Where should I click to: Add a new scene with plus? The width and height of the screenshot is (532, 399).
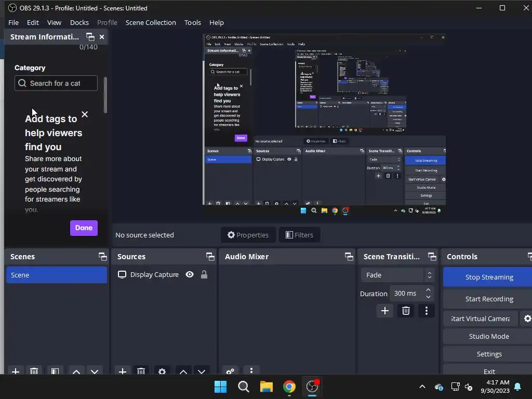(x=16, y=371)
